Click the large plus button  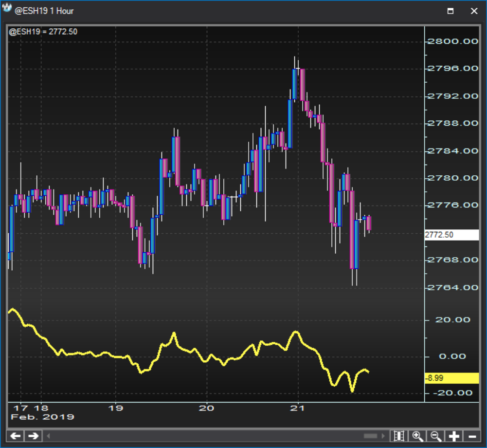click(x=454, y=436)
